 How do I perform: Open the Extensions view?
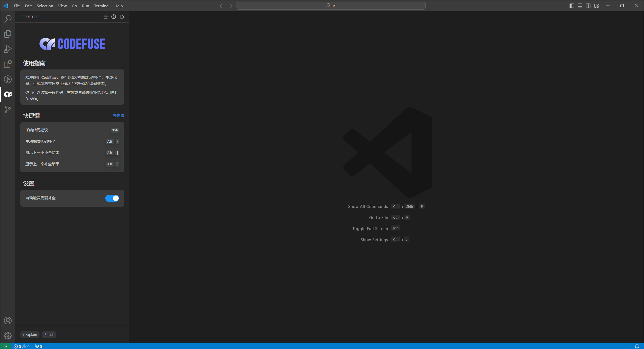point(8,64)
